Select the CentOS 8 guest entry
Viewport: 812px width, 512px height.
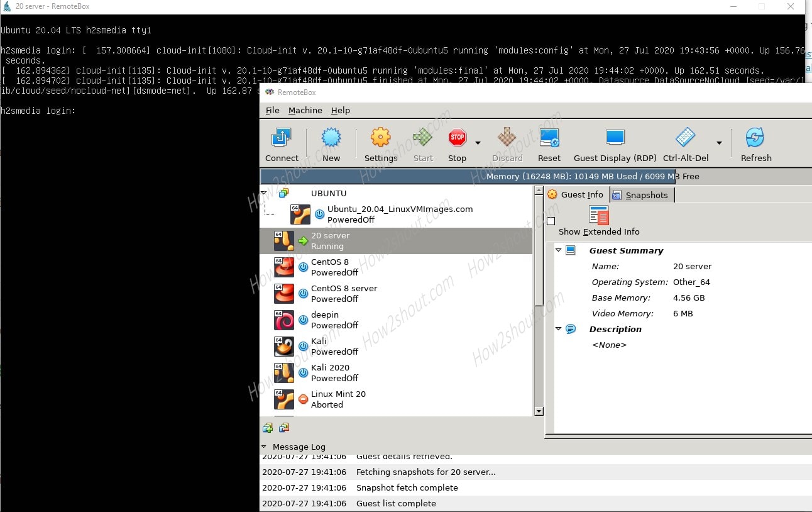click(397, 267)
